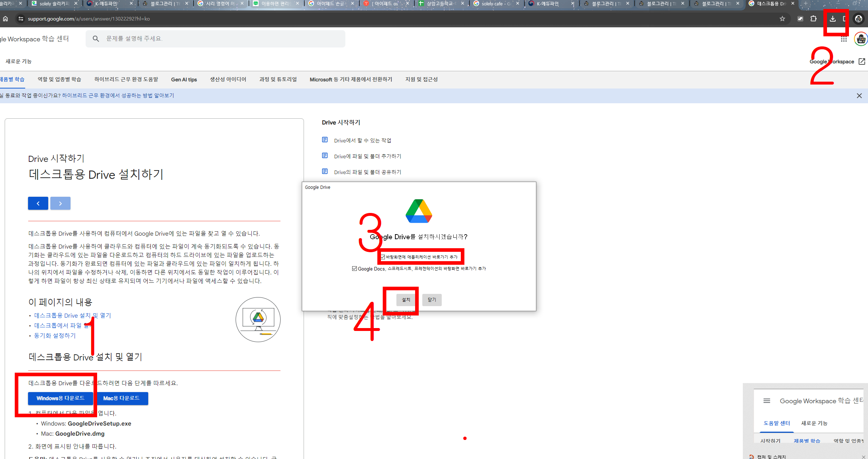The height and width of the screenshot is (459, 868).
Task: Open the 동기화 설정하기 page link
Action: pyautogui.click(x=55, y=336)
